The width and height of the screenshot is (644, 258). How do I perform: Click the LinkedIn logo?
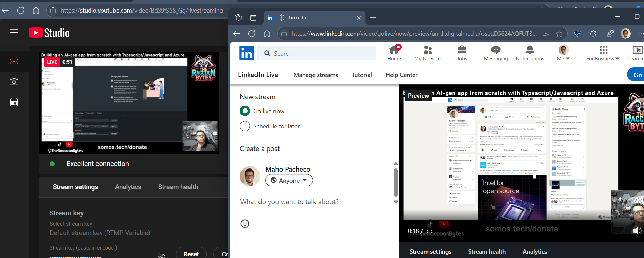point(247,53)
